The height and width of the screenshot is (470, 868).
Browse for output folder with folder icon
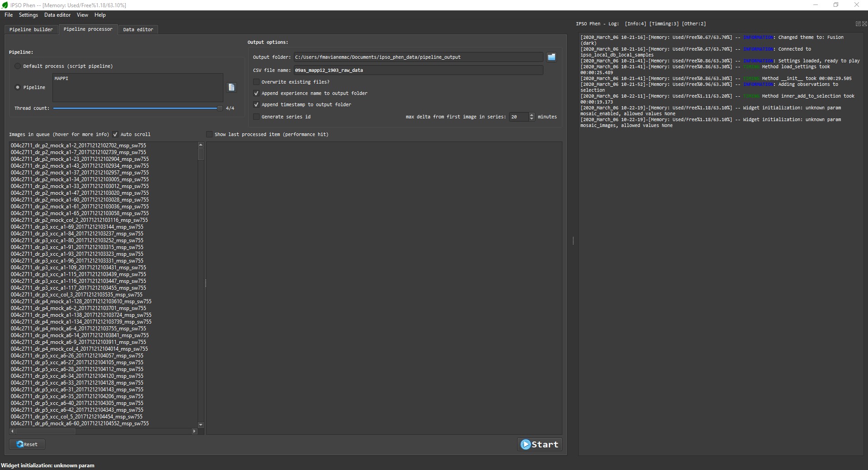click(551, 57)
